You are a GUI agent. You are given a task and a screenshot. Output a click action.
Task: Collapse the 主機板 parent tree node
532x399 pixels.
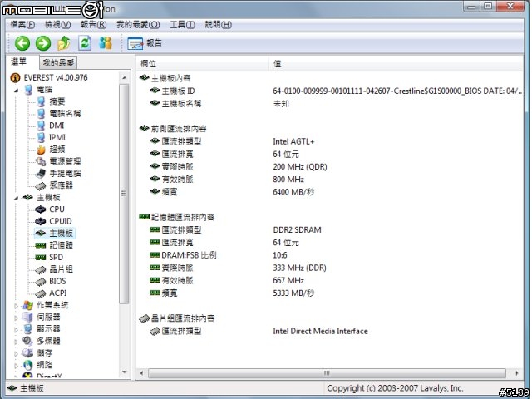[17, 198]
